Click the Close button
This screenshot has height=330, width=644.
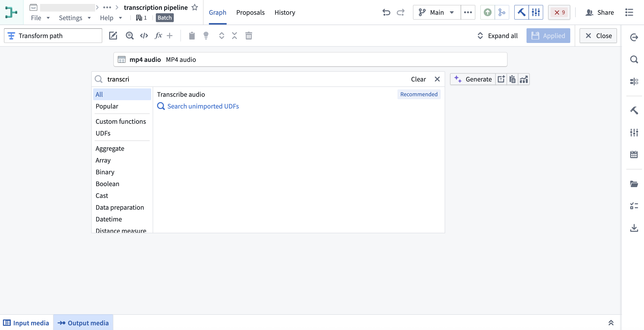tap(598, 36)
